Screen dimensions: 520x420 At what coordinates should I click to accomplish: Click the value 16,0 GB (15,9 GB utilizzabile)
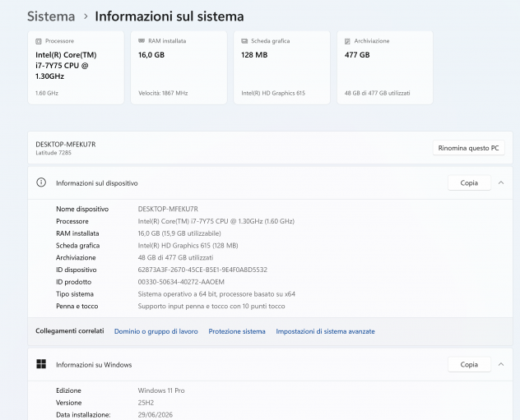coord(179,233)
